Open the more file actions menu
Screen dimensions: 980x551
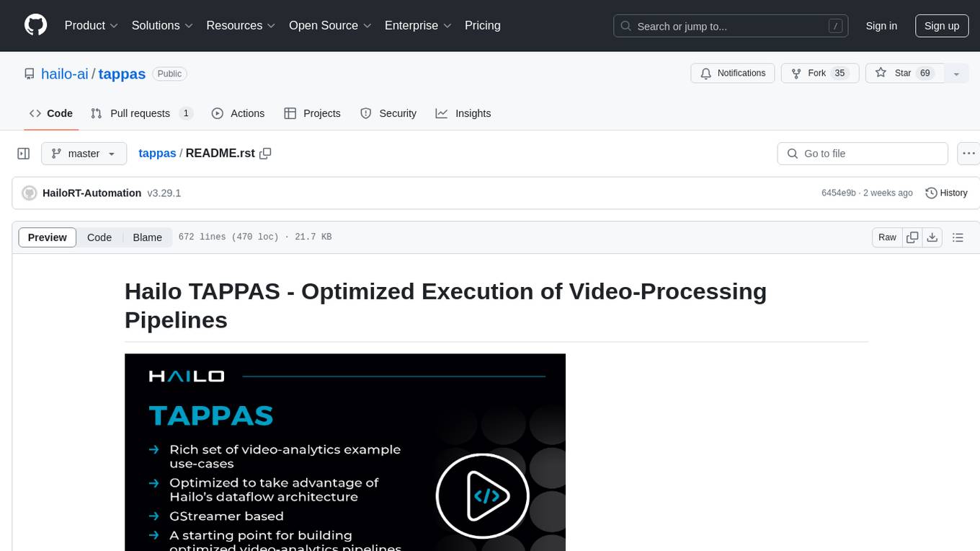click(x=968, y=154)
